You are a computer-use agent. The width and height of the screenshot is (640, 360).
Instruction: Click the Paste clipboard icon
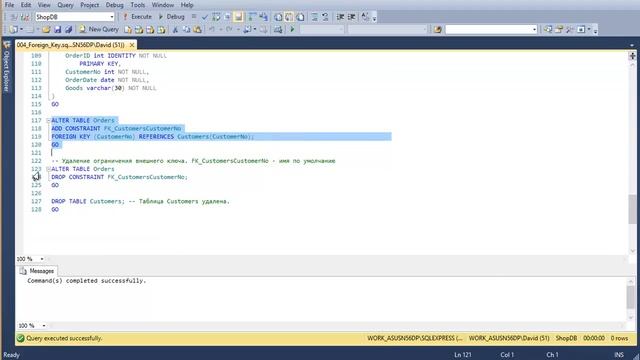198,29
